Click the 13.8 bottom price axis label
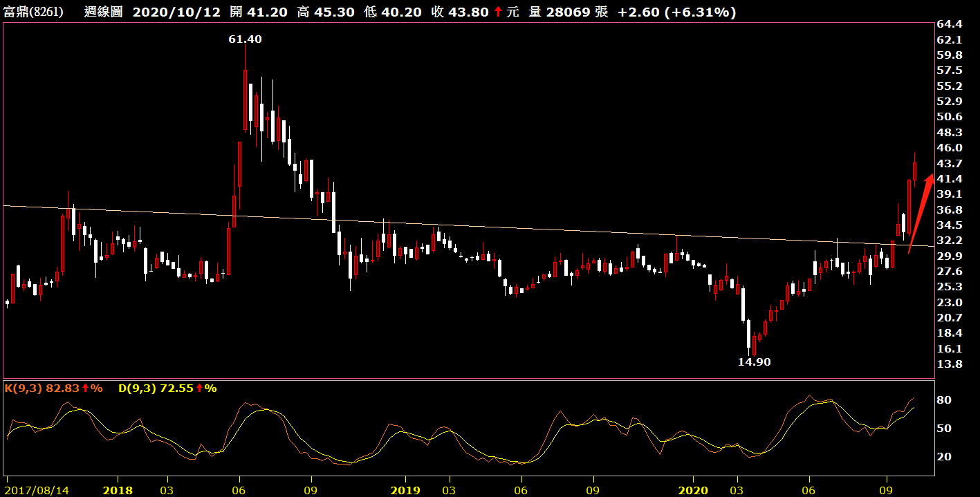The height and width of the screenshot is (497, 980). (x=949, y=364)
